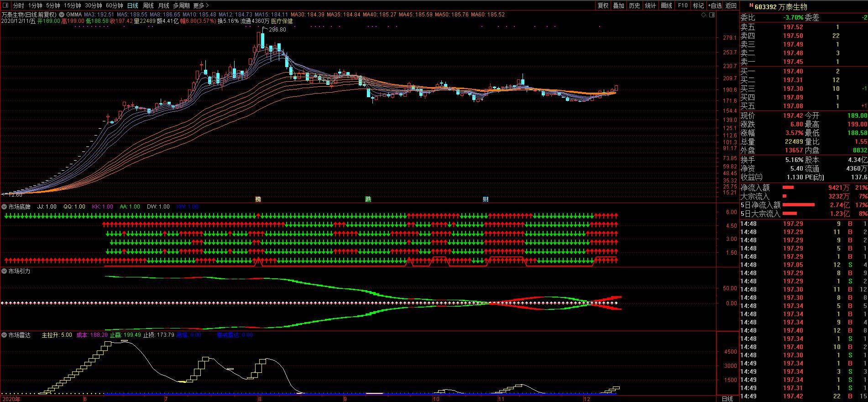Click the 医疗保健 sector label
This screenshot has height=402, width=868.
coord(282,21)
